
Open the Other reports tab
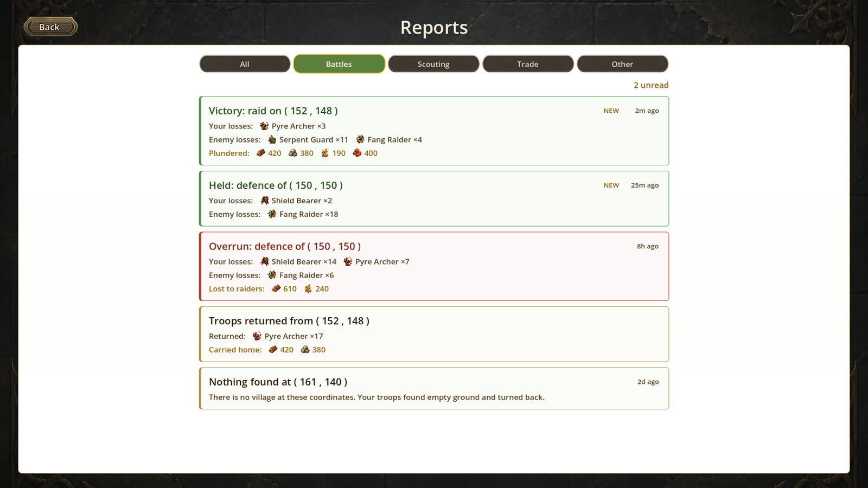(x=622, y=64)
